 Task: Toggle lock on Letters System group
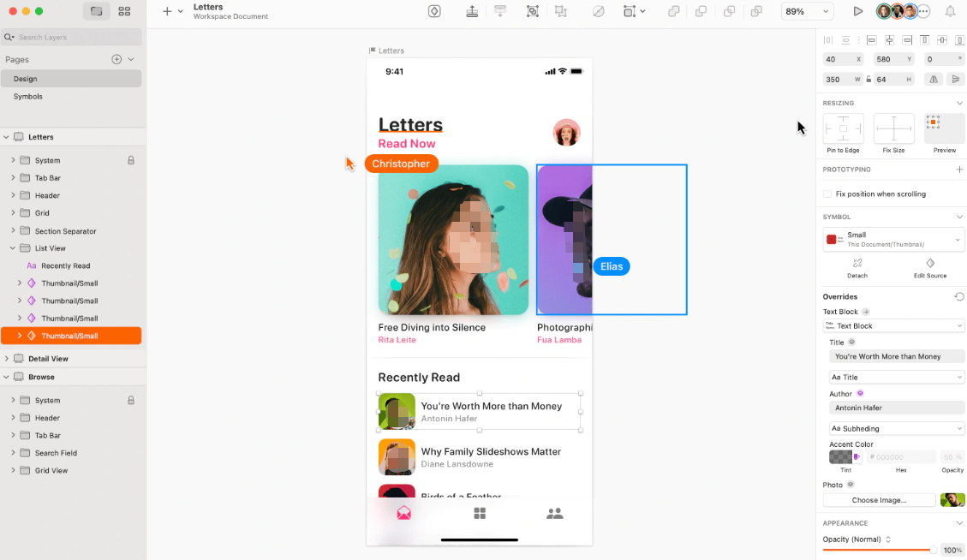click(x=131, y=160)
